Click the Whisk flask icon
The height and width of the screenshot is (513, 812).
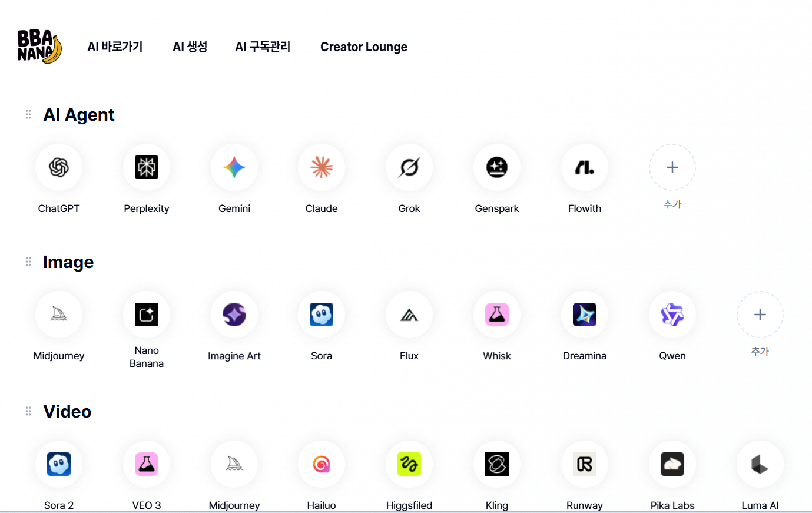[497, 315]
